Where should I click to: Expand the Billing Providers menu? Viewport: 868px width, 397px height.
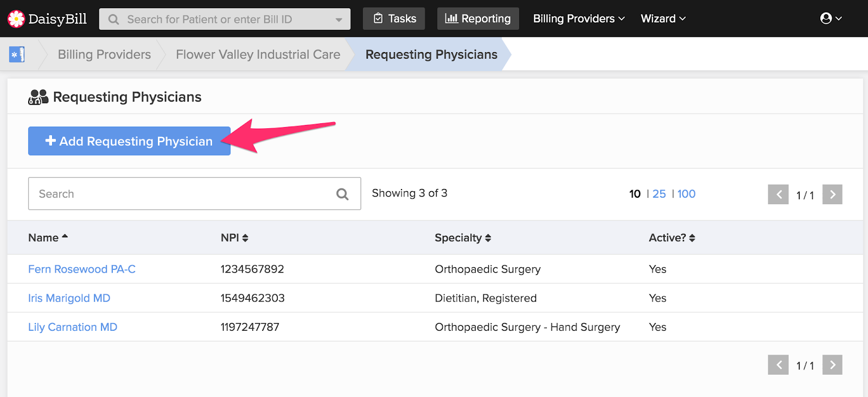(x=579, y=18)
